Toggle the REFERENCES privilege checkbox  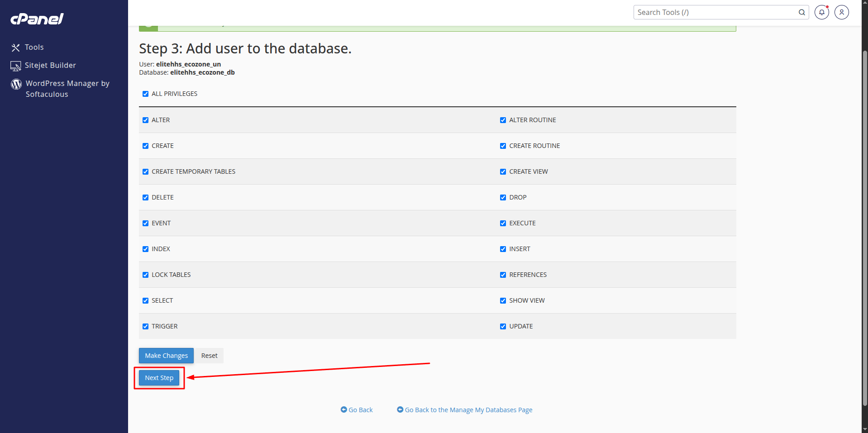[503, 275]
